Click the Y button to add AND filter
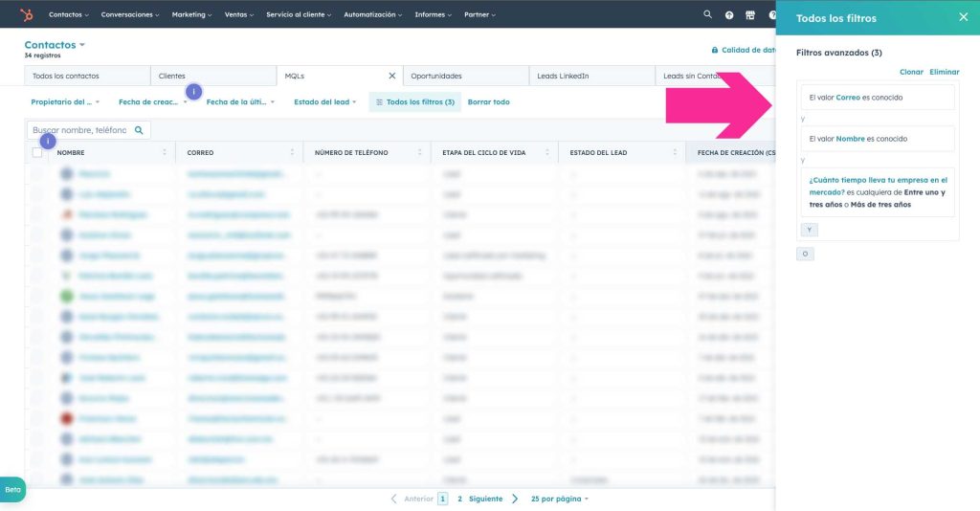 click(x=810, y=230)
